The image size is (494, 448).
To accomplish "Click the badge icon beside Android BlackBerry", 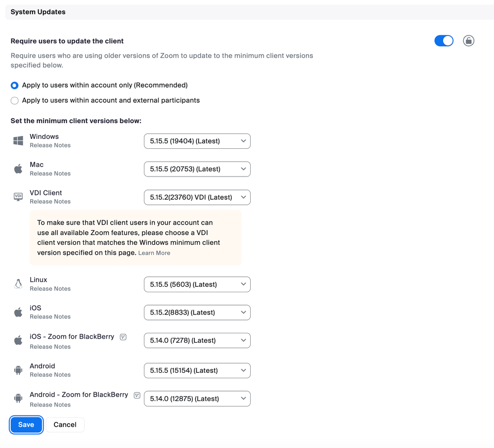I will pyautogui.click(x=137, y=395).
